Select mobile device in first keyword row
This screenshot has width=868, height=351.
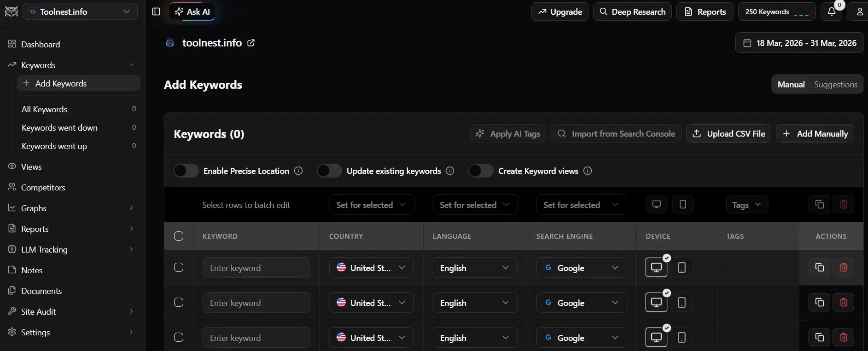(x=682, y=267)
